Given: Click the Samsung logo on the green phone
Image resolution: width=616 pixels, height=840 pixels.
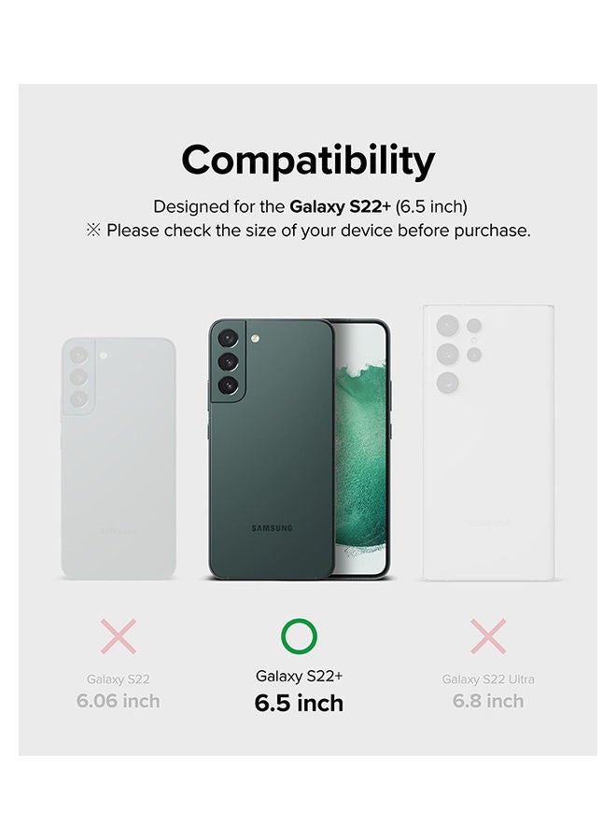Looking at the screenshot, I should coord(272,528).
